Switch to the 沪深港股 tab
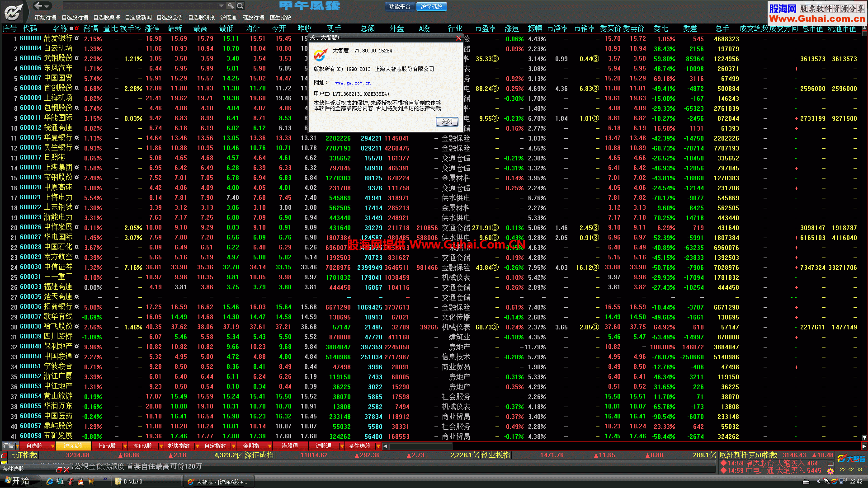Image resolution: width=868 pixels, height=488 pixels. (431, 7)
